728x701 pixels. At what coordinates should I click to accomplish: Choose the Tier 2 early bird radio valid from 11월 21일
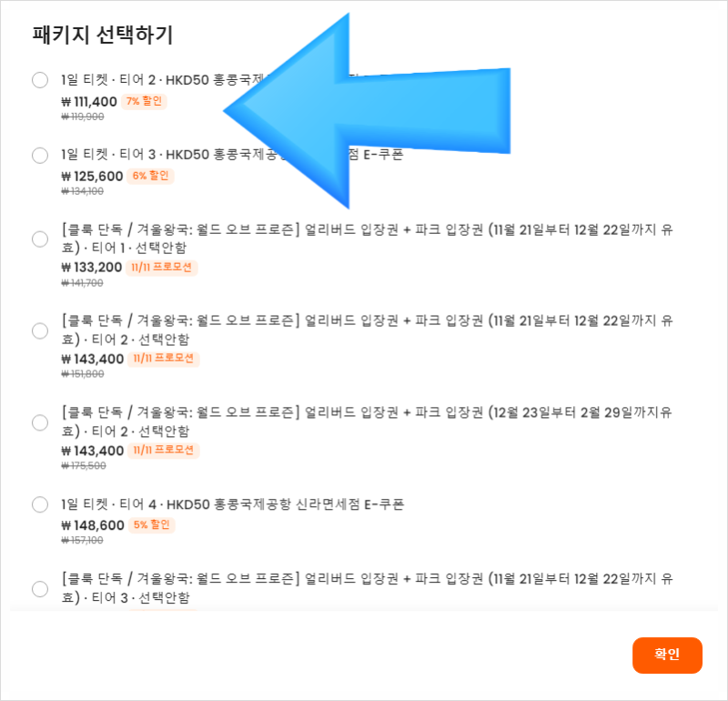pos(40,330)
